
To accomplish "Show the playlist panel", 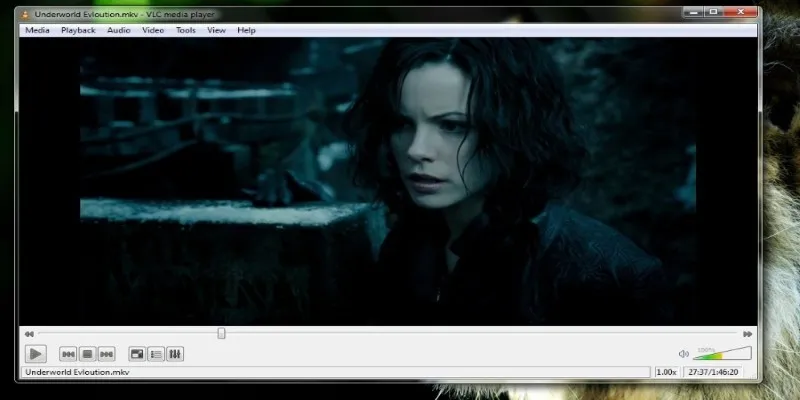I will [156, 354].
